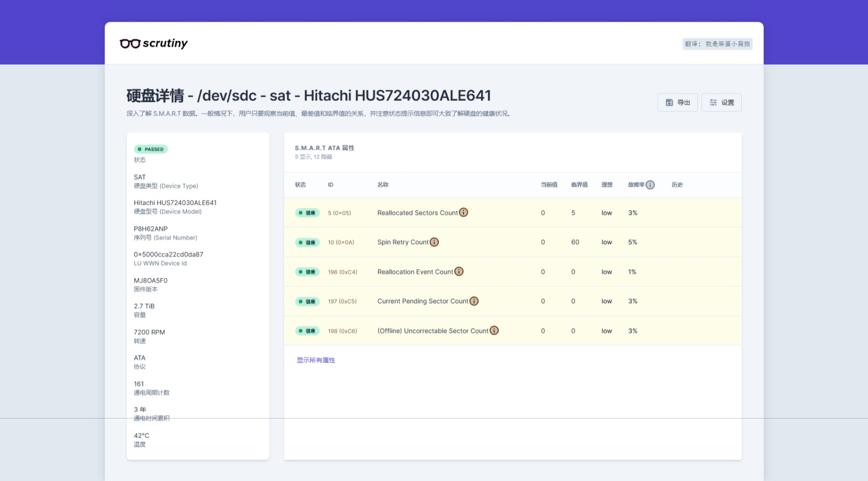
Task: Click the translator credit label at top right
Action: pyautogui.click(x=717, y=44)
